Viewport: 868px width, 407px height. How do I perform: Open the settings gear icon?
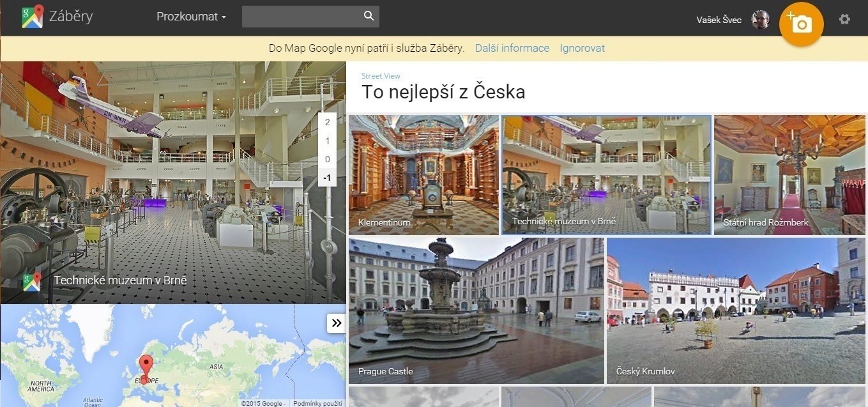844,19
